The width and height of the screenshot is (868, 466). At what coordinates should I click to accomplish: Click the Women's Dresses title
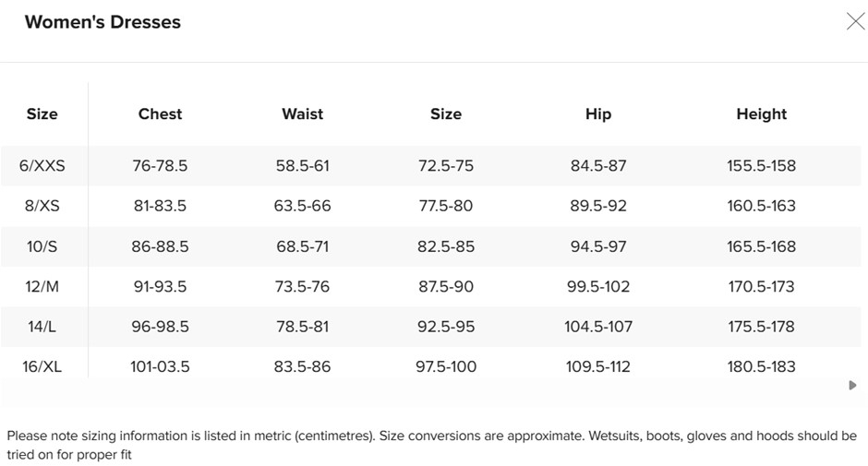point(102,22)
